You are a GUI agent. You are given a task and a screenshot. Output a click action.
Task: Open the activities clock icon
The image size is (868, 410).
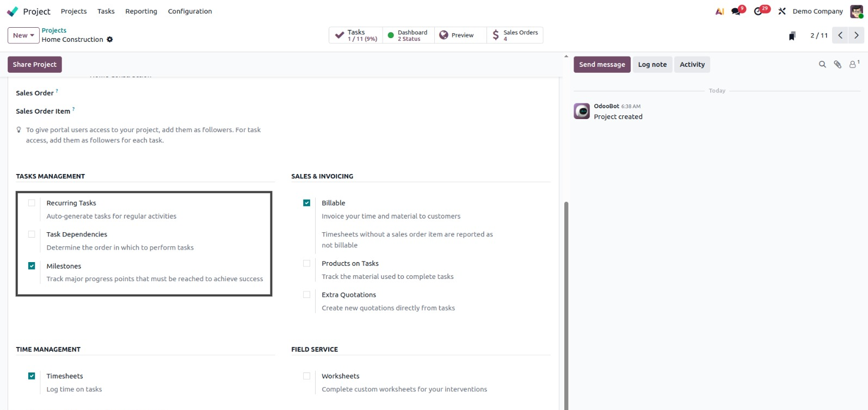click(x=758, y=11)
